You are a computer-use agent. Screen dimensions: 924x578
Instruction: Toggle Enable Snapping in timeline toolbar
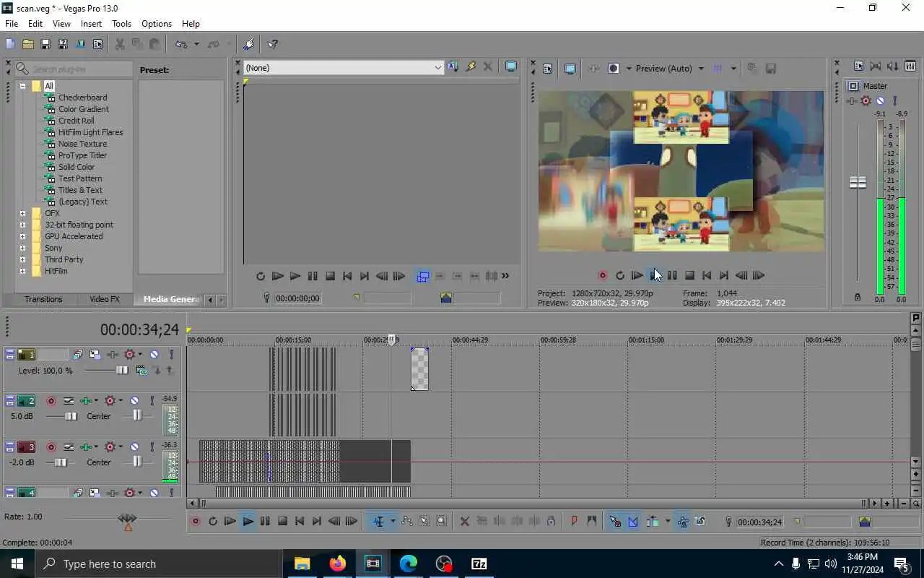(x=615, y=521)
